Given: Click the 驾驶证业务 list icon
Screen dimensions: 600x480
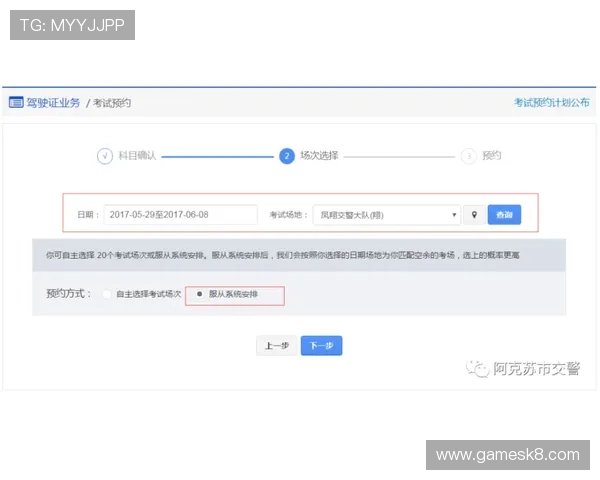Looking at the screenshot, I should coord(16,103).
